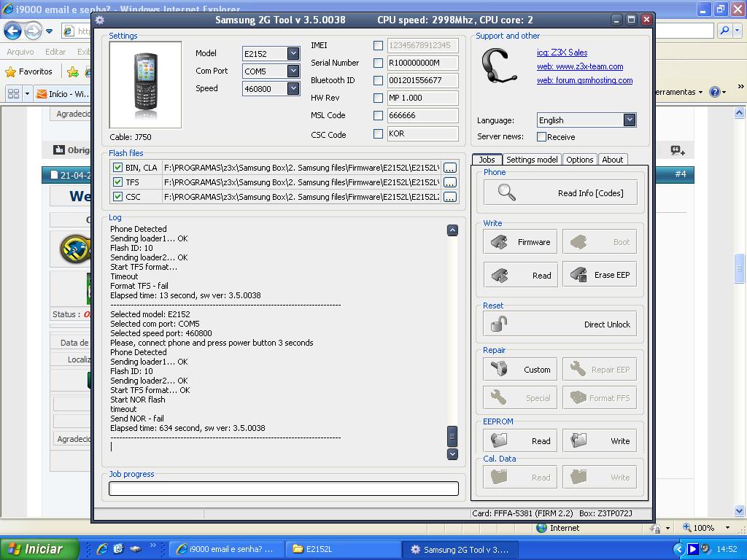Click the Bluetooth ID input field
Image resolution: width=747 pixels, height=560 pixels.
tap(422, 80)
